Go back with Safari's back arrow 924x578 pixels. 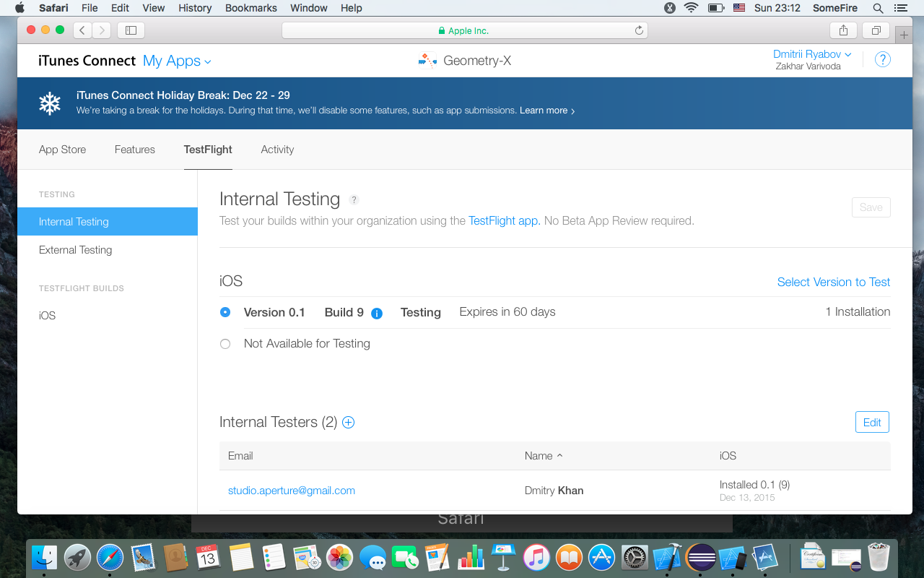pos(82,30)
